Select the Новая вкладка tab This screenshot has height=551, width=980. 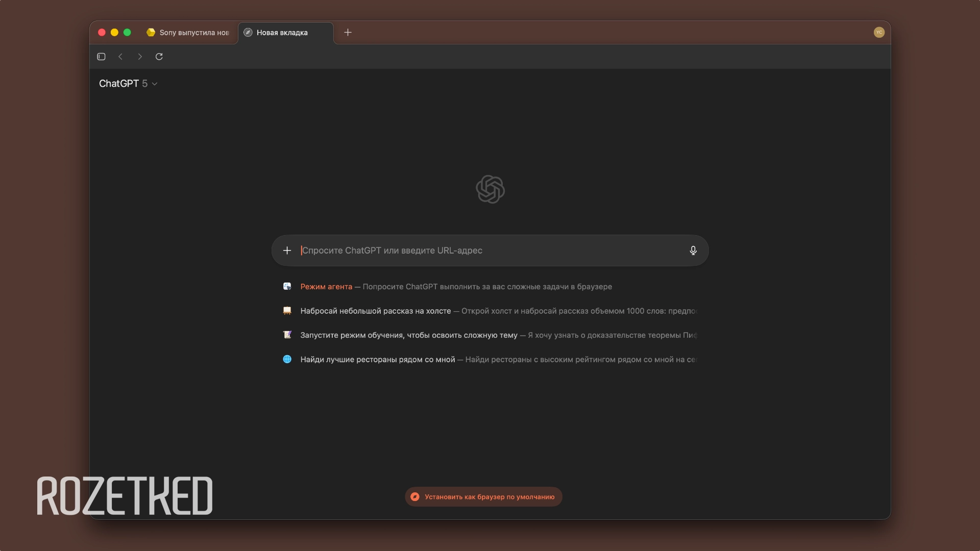pyautogui.click(x=282, y=33)
